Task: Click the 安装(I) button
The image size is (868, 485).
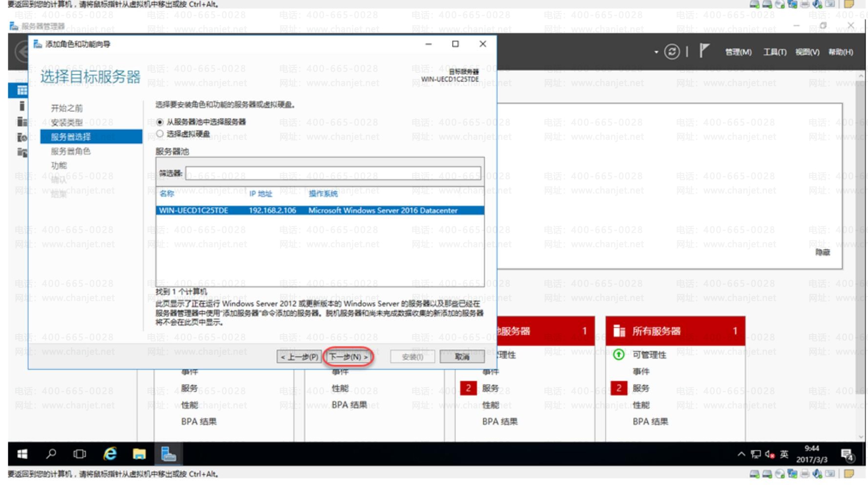Action: coord(413,357)
